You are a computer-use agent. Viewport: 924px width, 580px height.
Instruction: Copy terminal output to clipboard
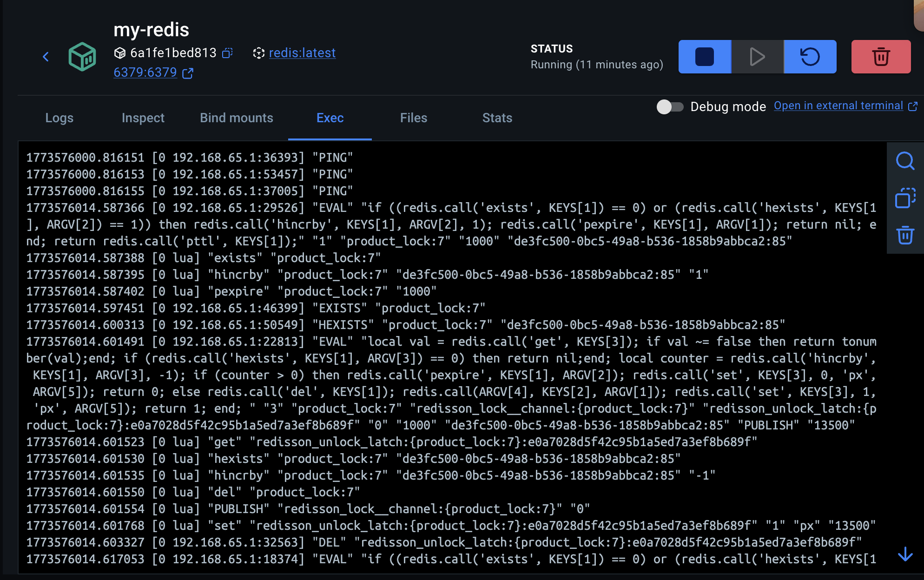click(904, 198)
